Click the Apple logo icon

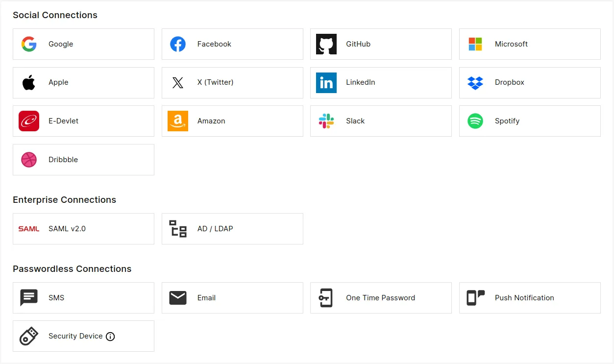tap(29, 82)
